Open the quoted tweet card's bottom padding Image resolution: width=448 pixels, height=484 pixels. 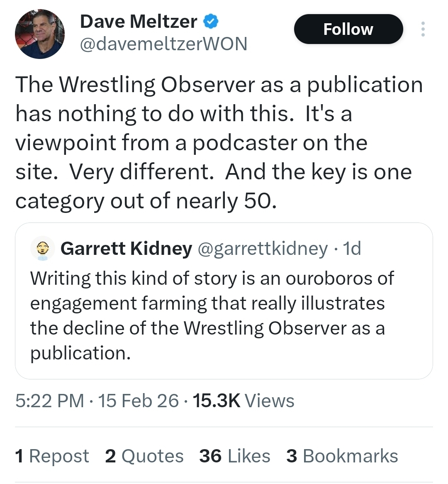[x=224, y=371]
